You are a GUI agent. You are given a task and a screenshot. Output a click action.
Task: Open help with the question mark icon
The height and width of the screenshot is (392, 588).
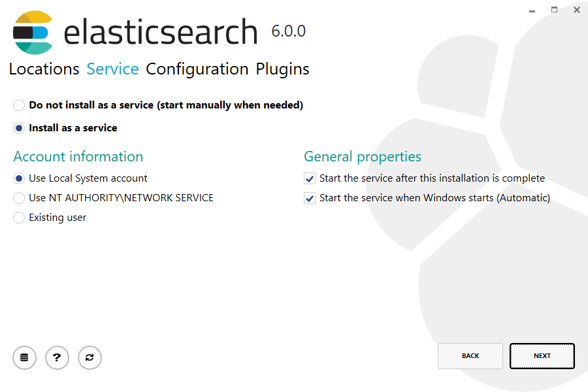[57, 357]
